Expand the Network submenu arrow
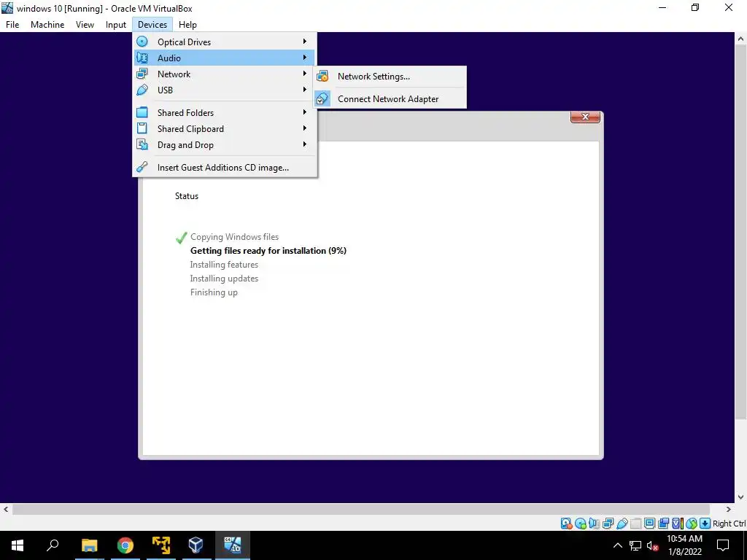This screenshot has width=747, height=560. pyautogui.click(x=305, y=74)
